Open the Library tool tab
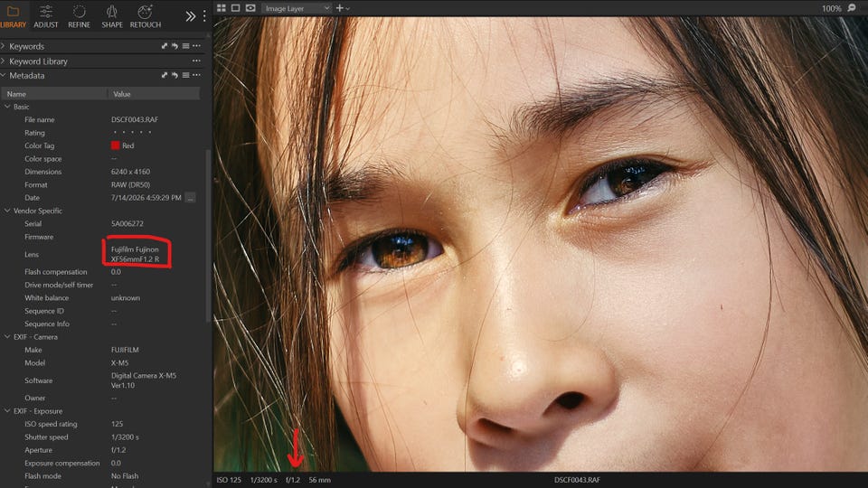 tap(13, 16)
